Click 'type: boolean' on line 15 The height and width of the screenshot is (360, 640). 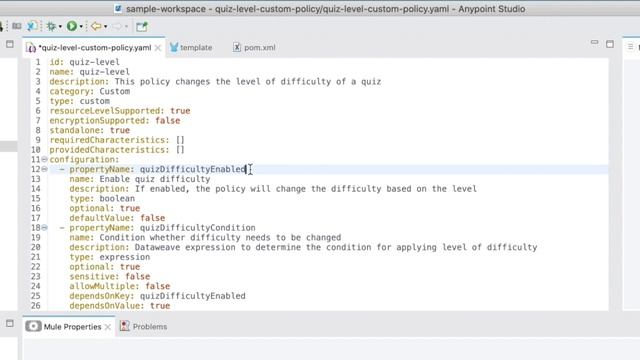[102, 199]
